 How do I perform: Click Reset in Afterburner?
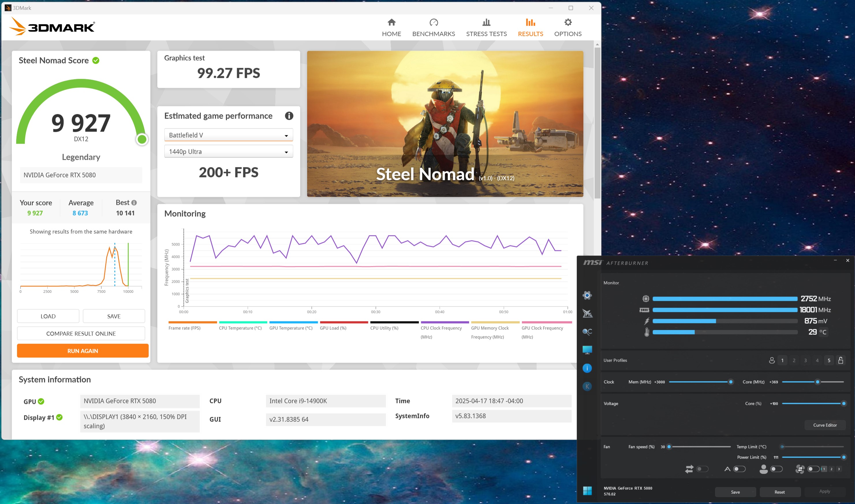pos(780,492)
